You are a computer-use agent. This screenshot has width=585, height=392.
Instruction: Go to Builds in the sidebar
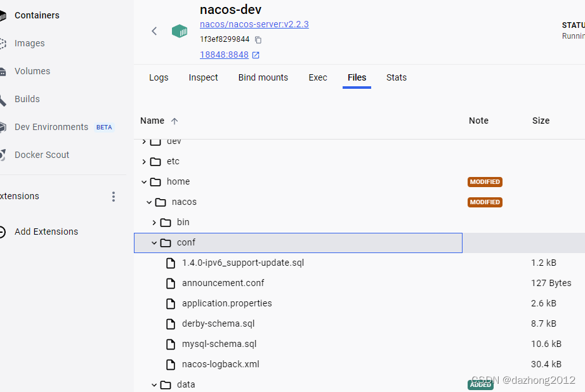27,99
